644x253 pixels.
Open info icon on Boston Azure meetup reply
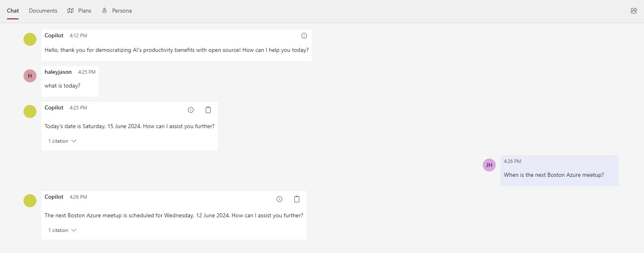pos(279,199)
